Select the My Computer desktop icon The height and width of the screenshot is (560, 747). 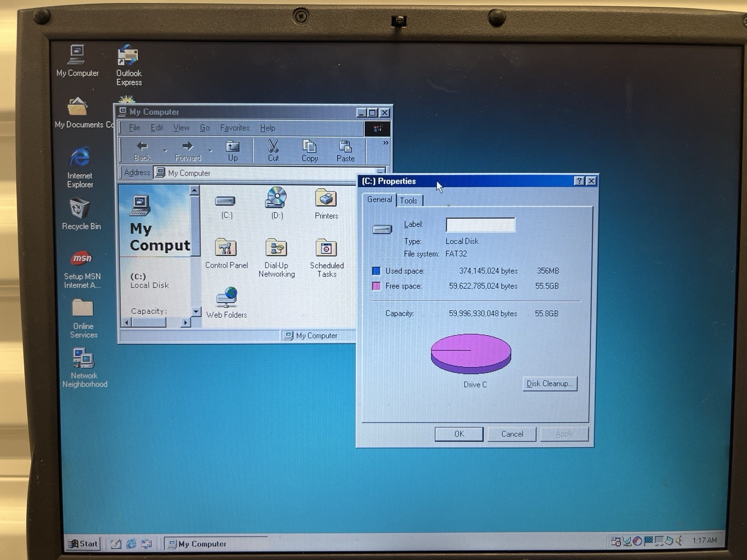pyautogui.click(x=77, y=61)
